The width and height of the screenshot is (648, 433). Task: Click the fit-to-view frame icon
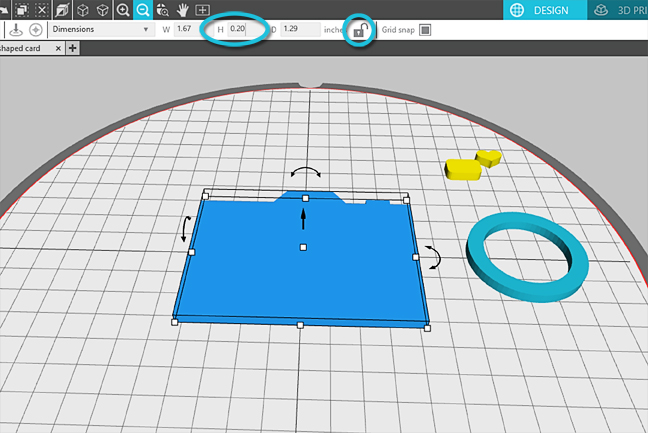point(202,10)
